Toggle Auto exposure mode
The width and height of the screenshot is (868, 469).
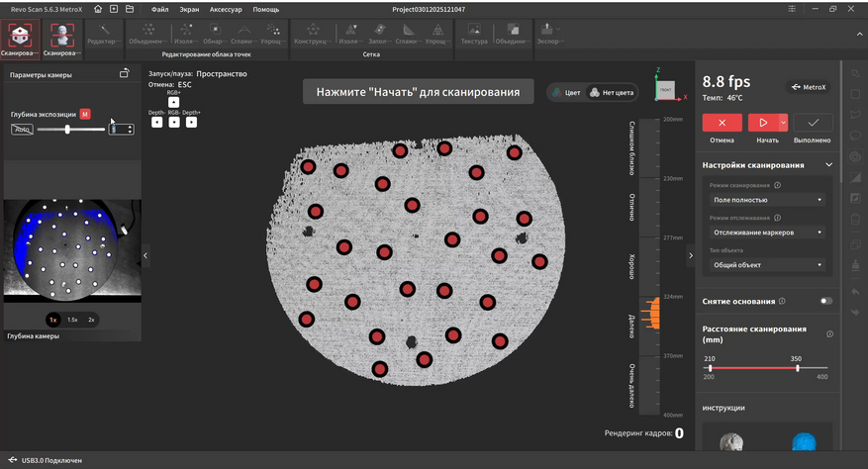[22, 130]
